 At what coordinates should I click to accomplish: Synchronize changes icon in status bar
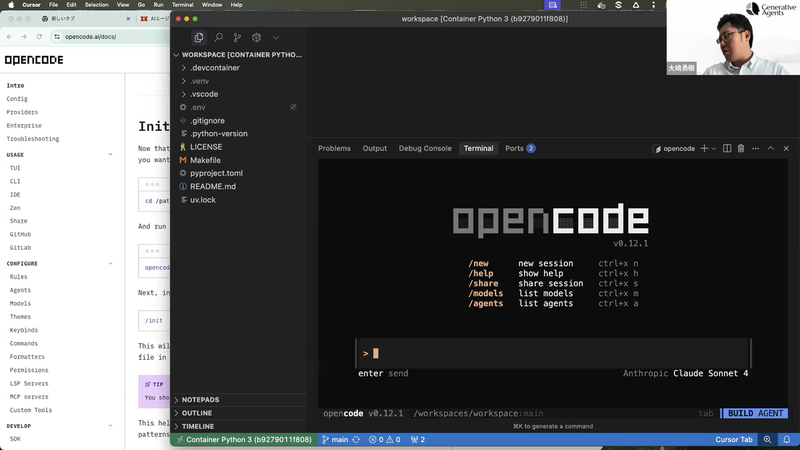click(x=356, y=439)
